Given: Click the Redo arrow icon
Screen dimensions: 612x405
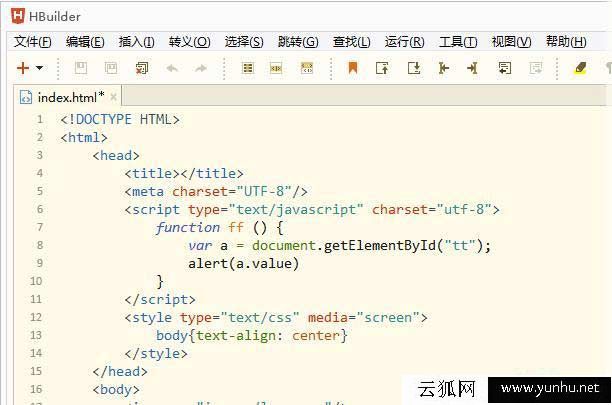Looking at the screenshot, I should pos(201,68).
